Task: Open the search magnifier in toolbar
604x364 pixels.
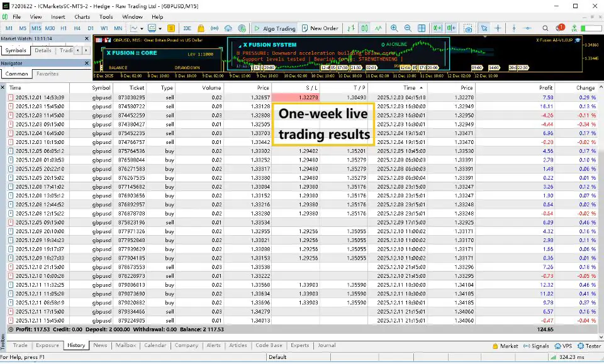Action: pos(544,28)
